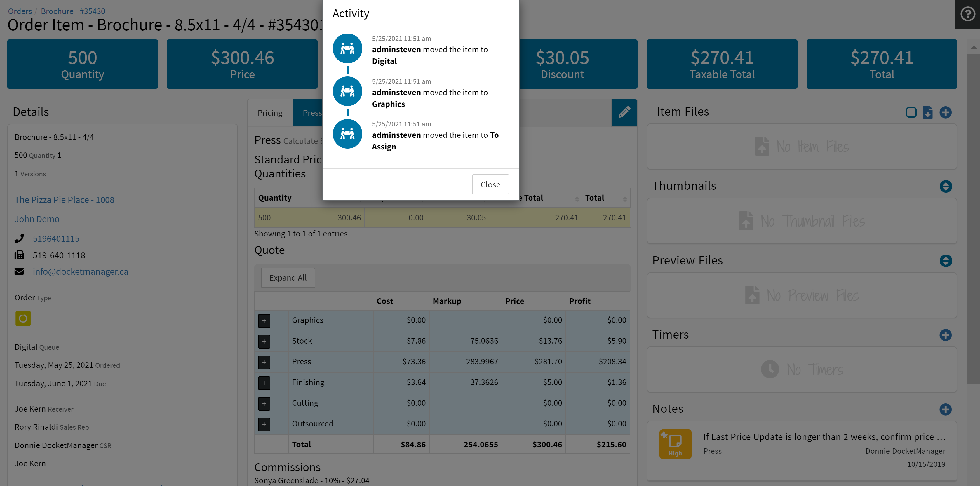The width and height of the screenshot is (980, 486).
Task: Expand the Press quote row
Action: (264, 362)
